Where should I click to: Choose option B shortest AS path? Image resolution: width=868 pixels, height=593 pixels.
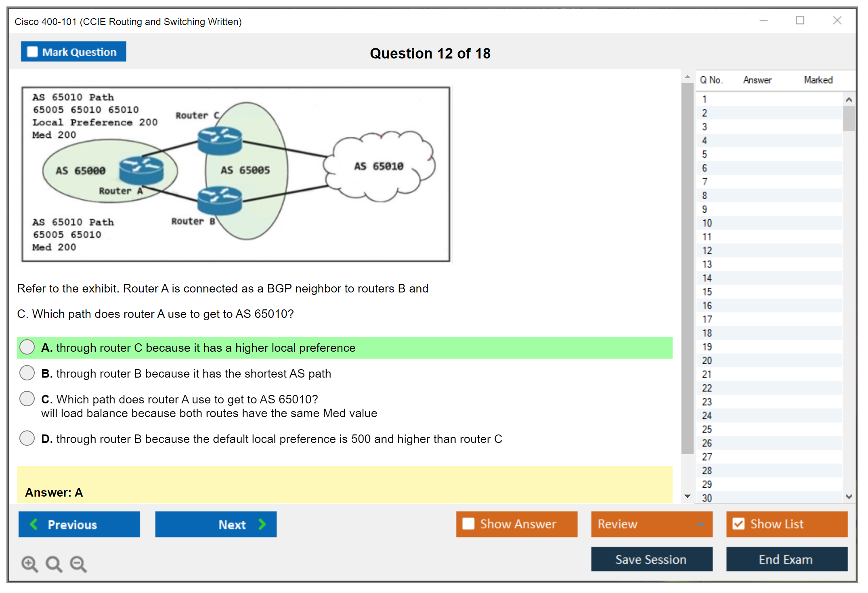[27, 373]
